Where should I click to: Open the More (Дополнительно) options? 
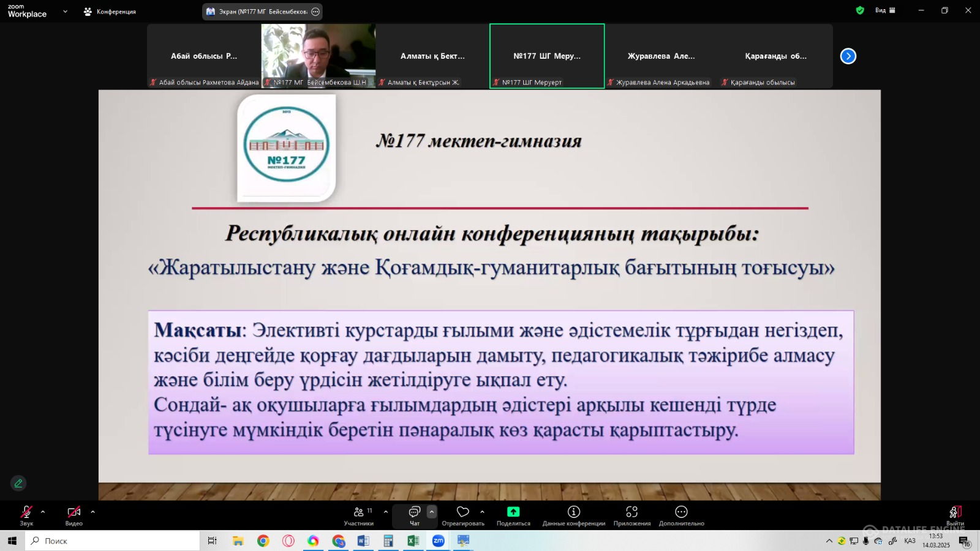[x=681, y=515]
